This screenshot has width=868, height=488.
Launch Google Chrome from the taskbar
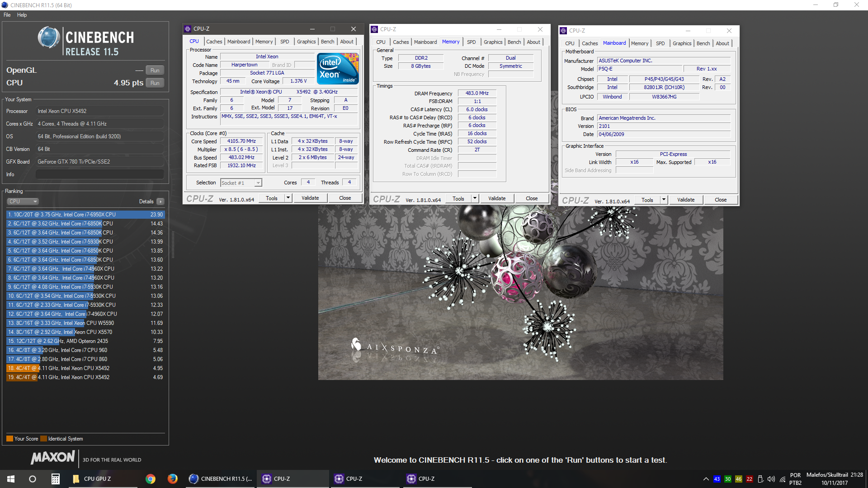click(151, 479)
